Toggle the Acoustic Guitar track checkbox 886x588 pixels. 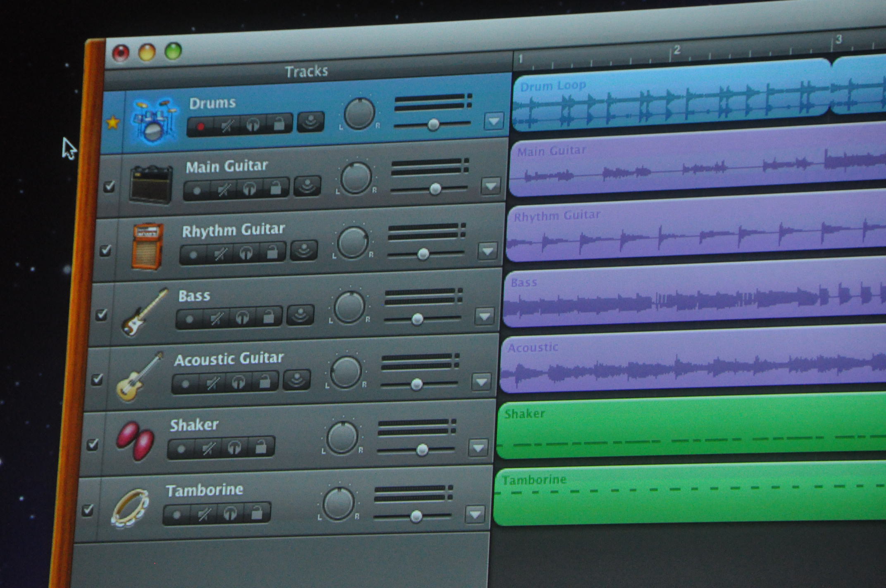tap(98, 379)
